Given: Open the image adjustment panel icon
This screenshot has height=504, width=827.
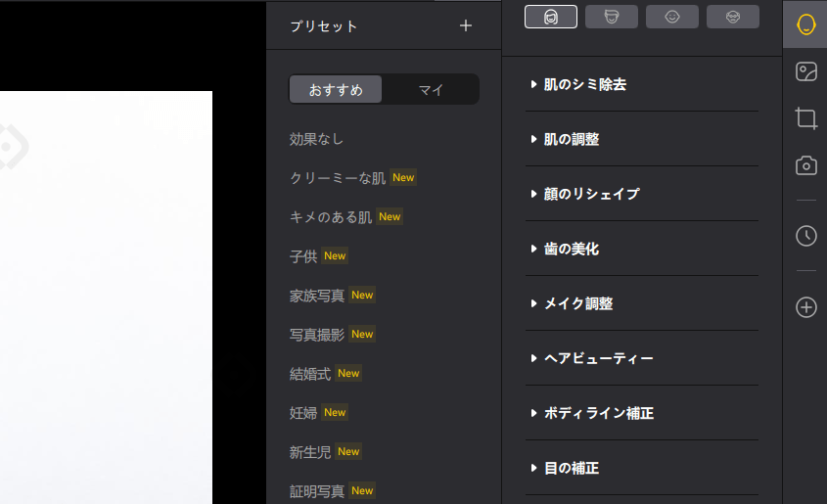Looking at the screenshot, I should click(805, 71).
